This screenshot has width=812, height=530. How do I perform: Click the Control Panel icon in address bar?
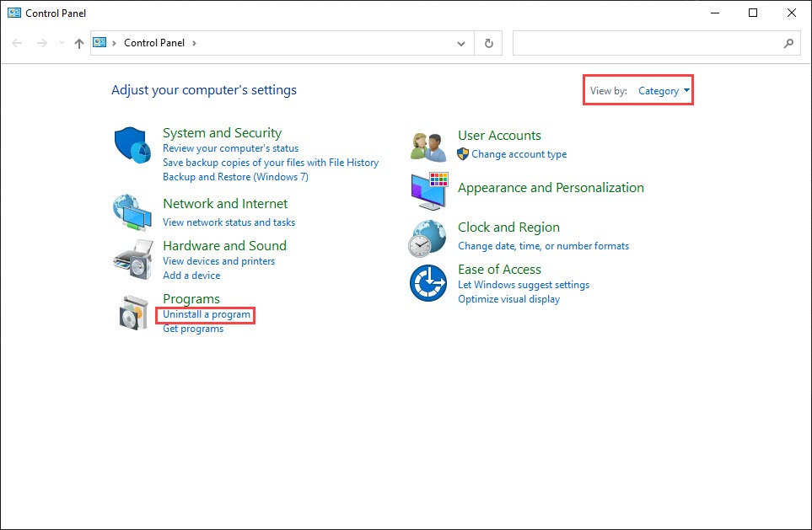[99, 42]
